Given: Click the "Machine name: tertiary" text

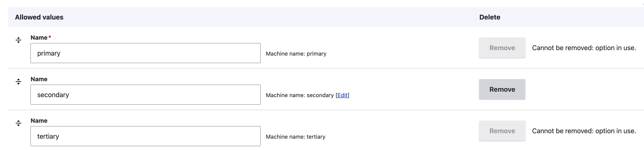Looking at the screenshot, I should coord(295,137).
